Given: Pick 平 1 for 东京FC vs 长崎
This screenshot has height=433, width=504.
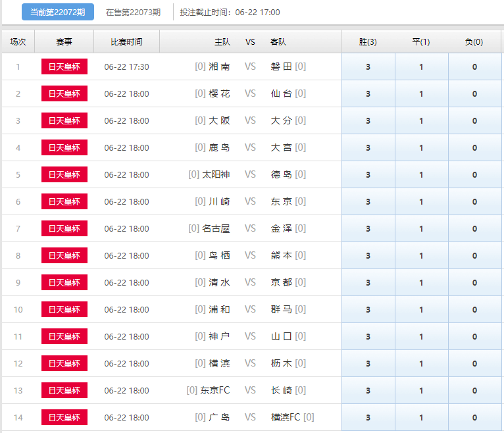Looking at the screenshot, I should pyautogui.click(x=421, y=391).
